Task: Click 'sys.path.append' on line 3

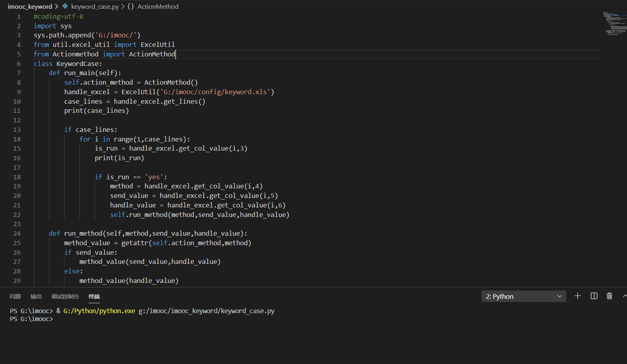Action: (x=62, y=35)
